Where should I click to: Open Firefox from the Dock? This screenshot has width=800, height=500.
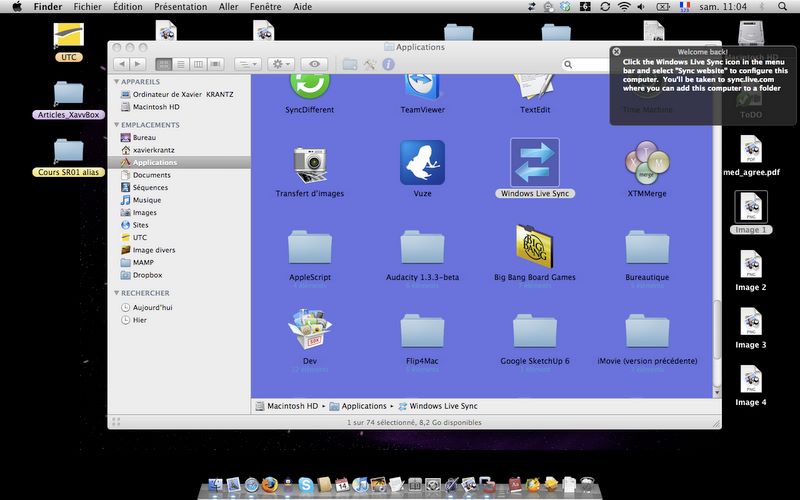(269, 484)
